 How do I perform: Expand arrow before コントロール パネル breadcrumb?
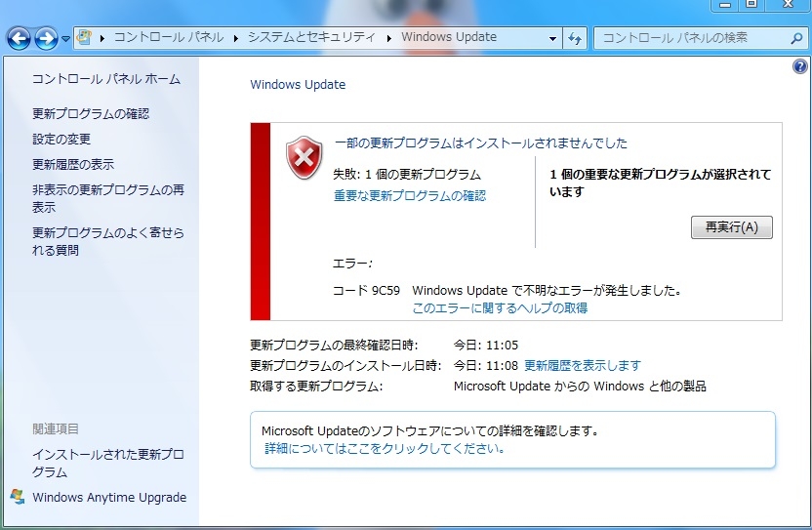102,38
